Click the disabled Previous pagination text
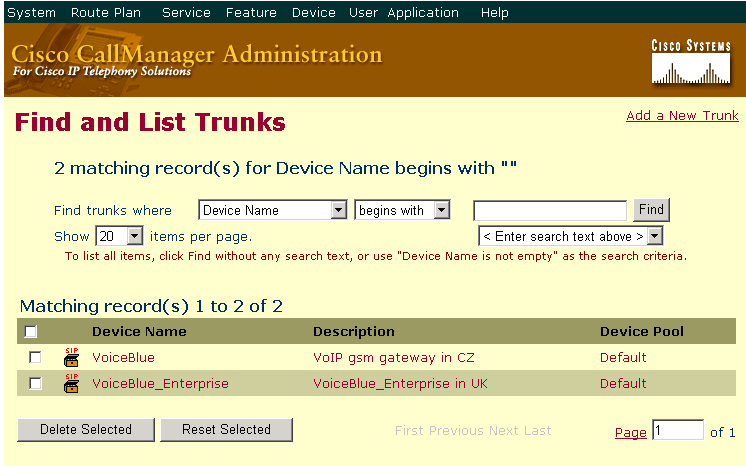This screenshot has height=466, width=746. (457, 431)
